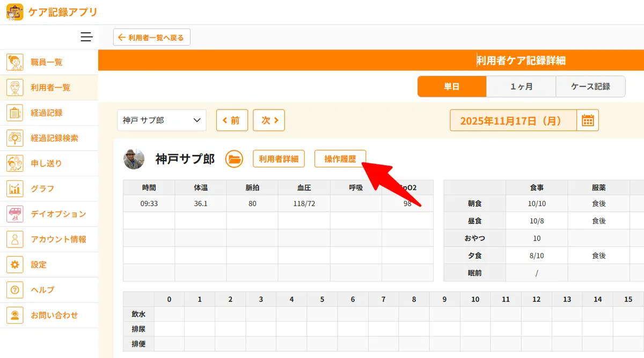Go to previous user with 前 button
Screen dimensions: 644x358
point(232,120)
